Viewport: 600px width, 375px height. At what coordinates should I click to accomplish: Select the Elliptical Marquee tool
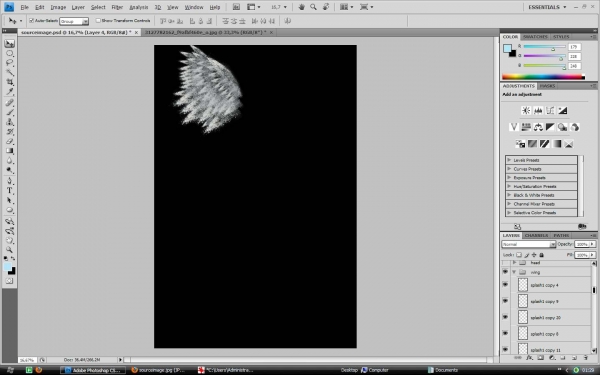(10, 54)
